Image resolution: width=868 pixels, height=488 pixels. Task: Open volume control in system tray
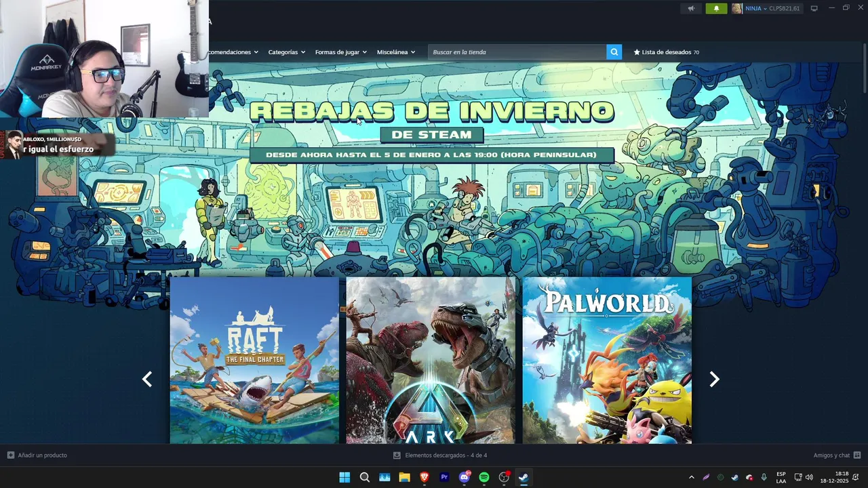[x=809, y=477]
